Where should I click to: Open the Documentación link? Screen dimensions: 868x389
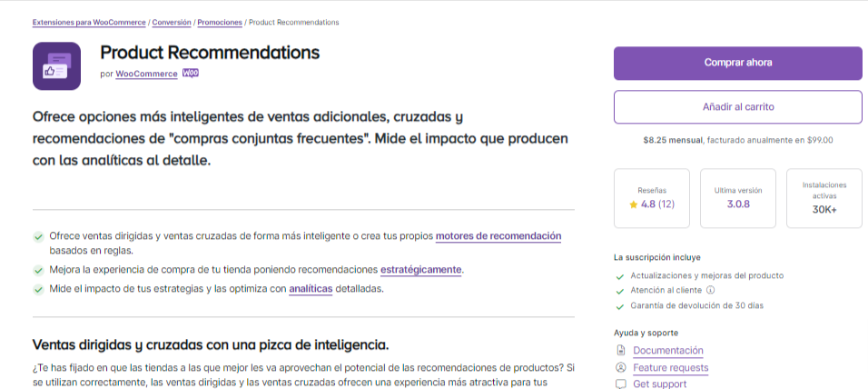[x=668, y=350]
